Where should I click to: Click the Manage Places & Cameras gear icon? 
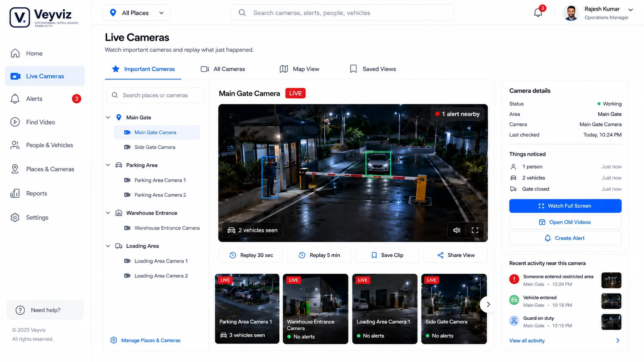coord(114,340)
